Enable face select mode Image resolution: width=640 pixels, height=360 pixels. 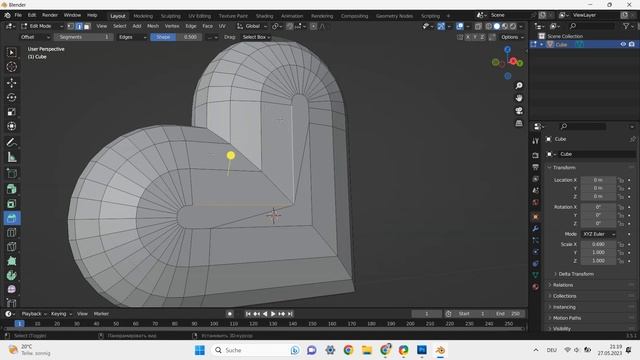coord(87,26)
